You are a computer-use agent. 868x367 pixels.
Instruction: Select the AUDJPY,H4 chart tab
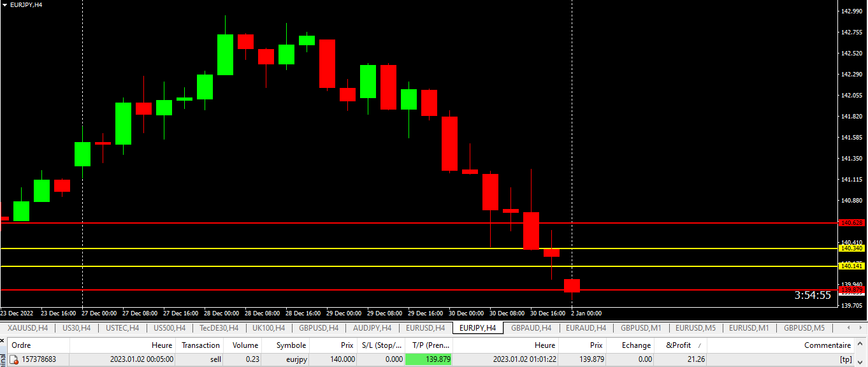tap(372, 328)
